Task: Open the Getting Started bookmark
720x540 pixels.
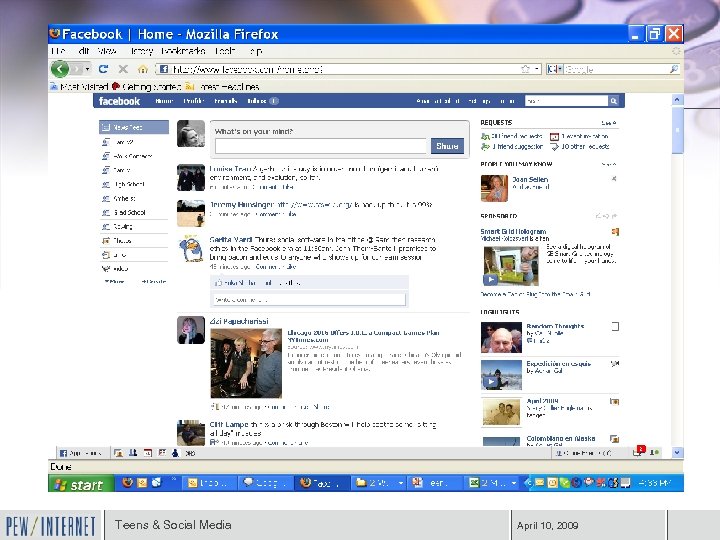Action: coord(147,86)
